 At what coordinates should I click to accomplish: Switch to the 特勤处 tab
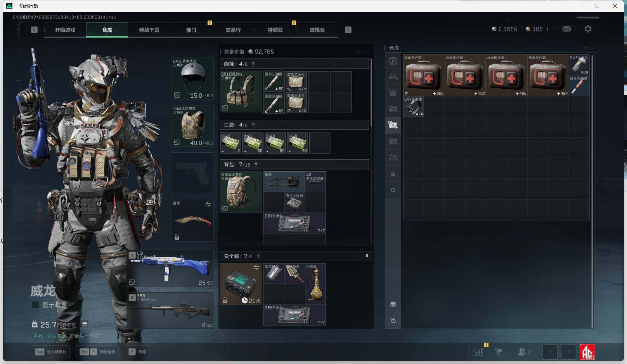(x=275, y=30)
